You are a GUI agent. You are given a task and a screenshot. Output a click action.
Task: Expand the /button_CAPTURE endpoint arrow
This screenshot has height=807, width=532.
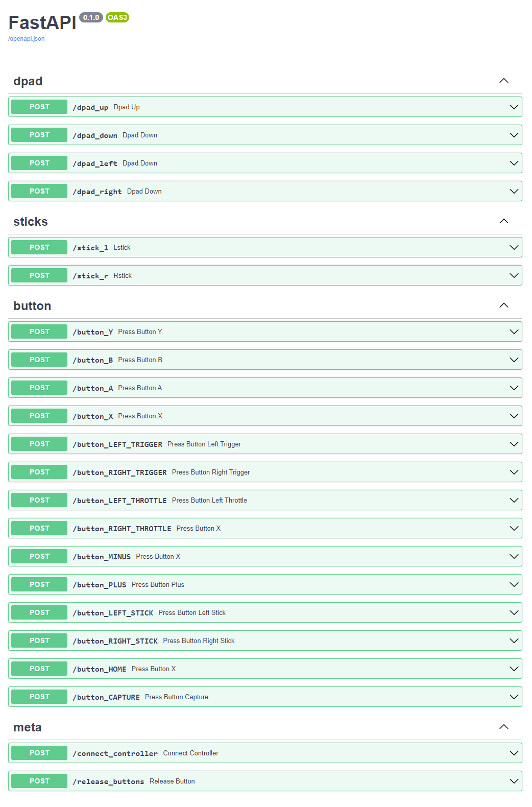click(x=514, y=697)
